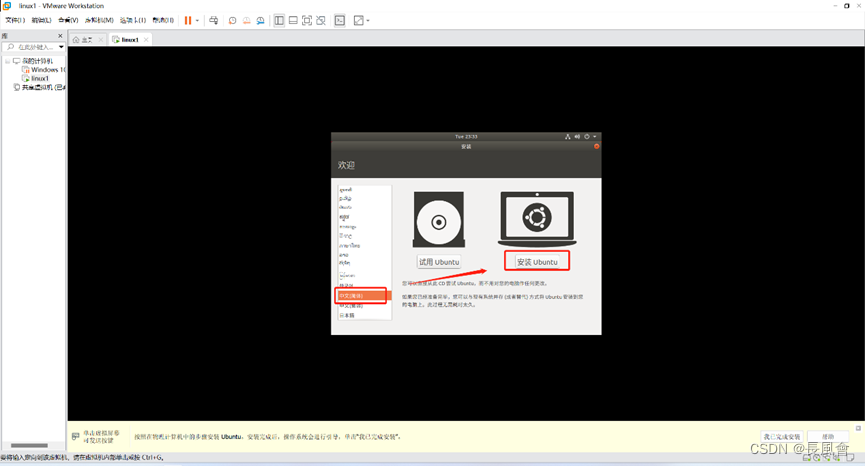Enter full screen mode icon
This screenshot has width=865, height=466.
[x=307, y=20]
